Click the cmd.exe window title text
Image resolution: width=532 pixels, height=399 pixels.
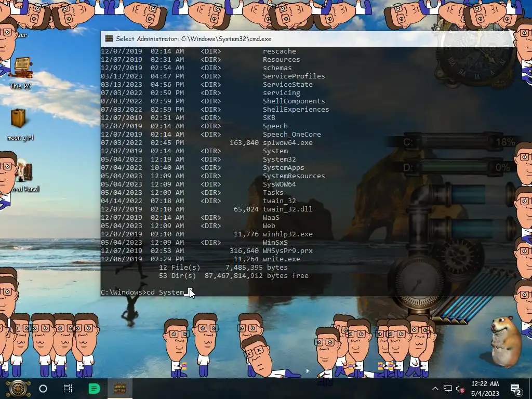pos(193,38)
